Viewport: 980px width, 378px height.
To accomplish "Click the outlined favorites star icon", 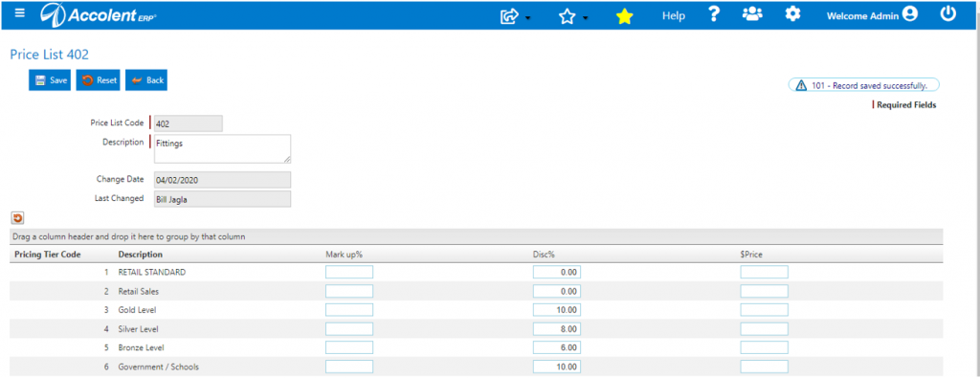I will 567,17.
